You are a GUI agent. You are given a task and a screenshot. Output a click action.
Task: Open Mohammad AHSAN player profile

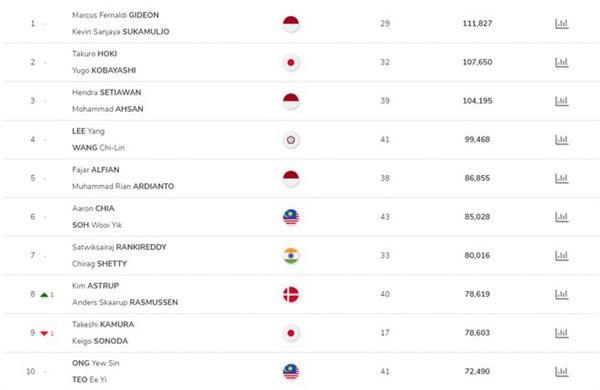click(x=108, y=109)
